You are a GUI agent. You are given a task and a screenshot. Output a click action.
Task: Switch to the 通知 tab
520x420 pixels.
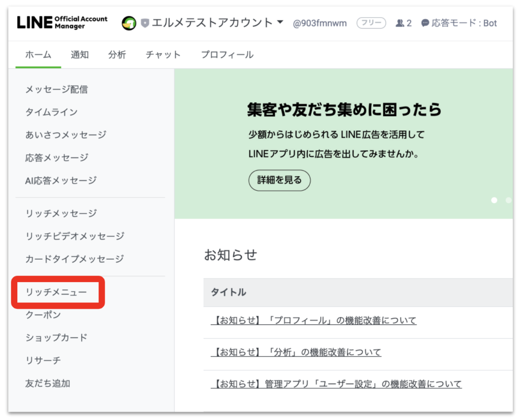tap(80, 55)
